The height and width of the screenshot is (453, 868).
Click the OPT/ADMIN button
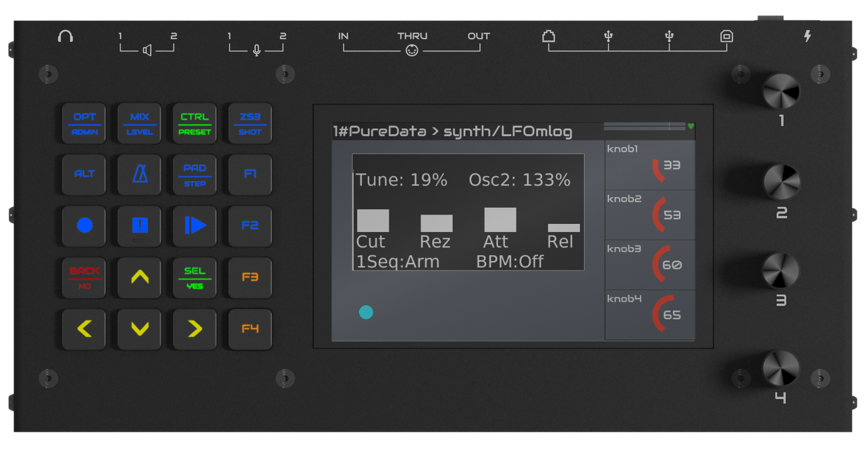point(84,123)
